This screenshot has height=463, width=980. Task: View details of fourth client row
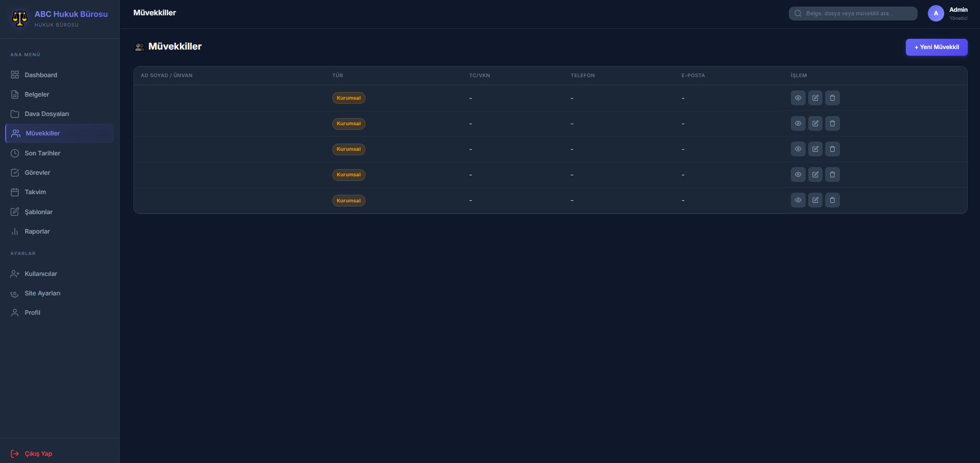(x=798, y=174)
